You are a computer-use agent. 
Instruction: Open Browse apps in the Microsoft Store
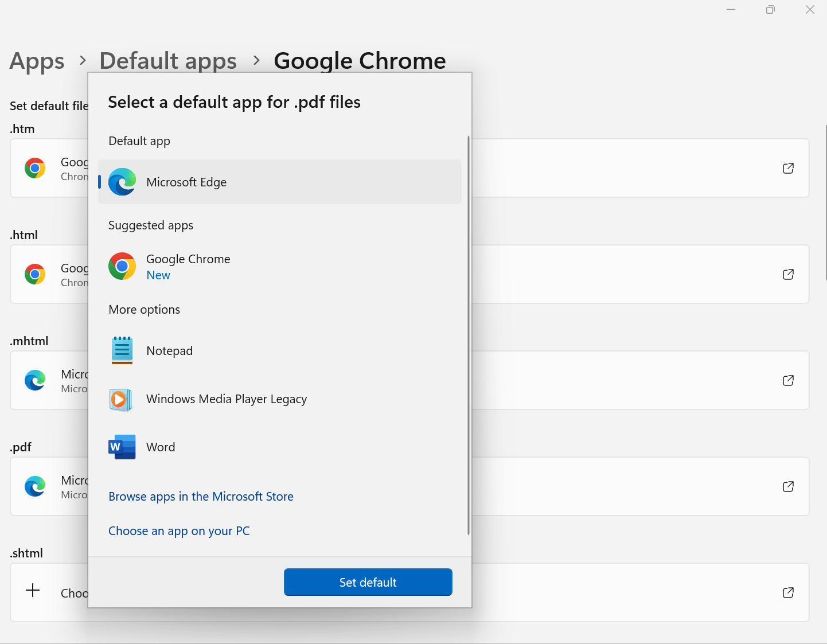(x=201, y=497)
